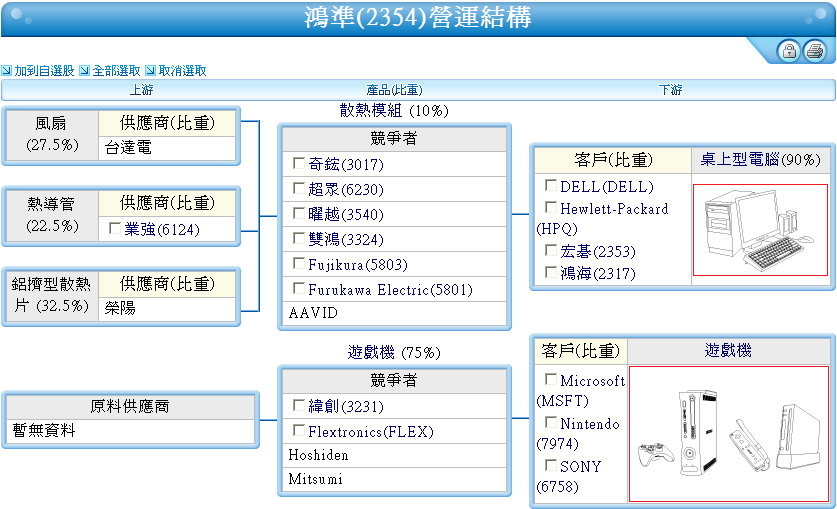Open the DELL(DELL) link
837x509 pixels.
tap(607, 187)
